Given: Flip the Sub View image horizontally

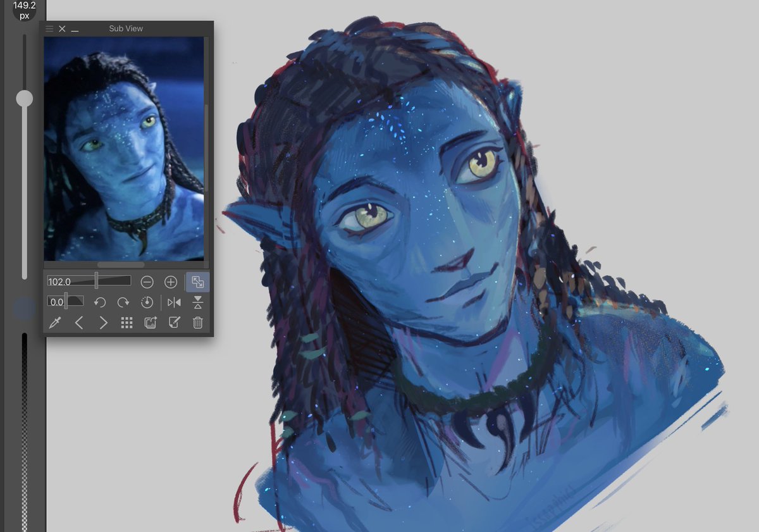Looking at the screenshot, I should (x=174, y=302).
